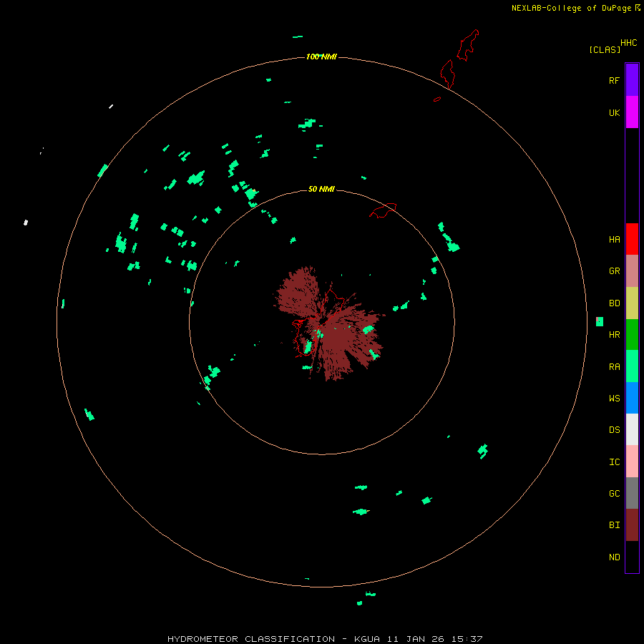Click the ND black legend swatch
This screenshot has width=644, height=644.
click(632, 557)
